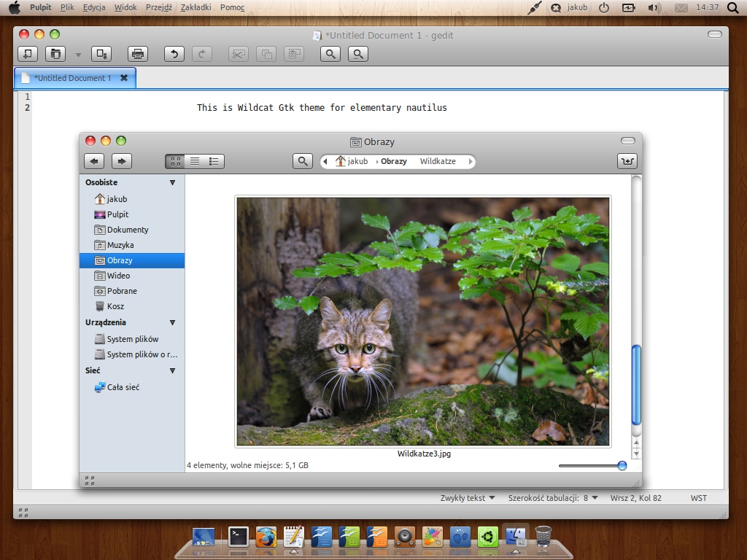Click the Cut scissors icon in gedit
This screenshot has width=747, height=560.
239,54
